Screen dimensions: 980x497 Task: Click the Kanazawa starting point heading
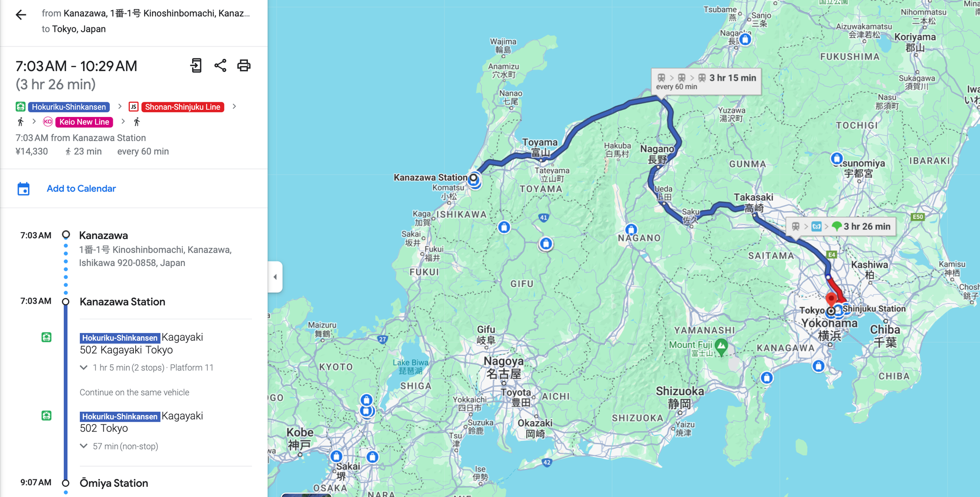click(x=103, y=236)
